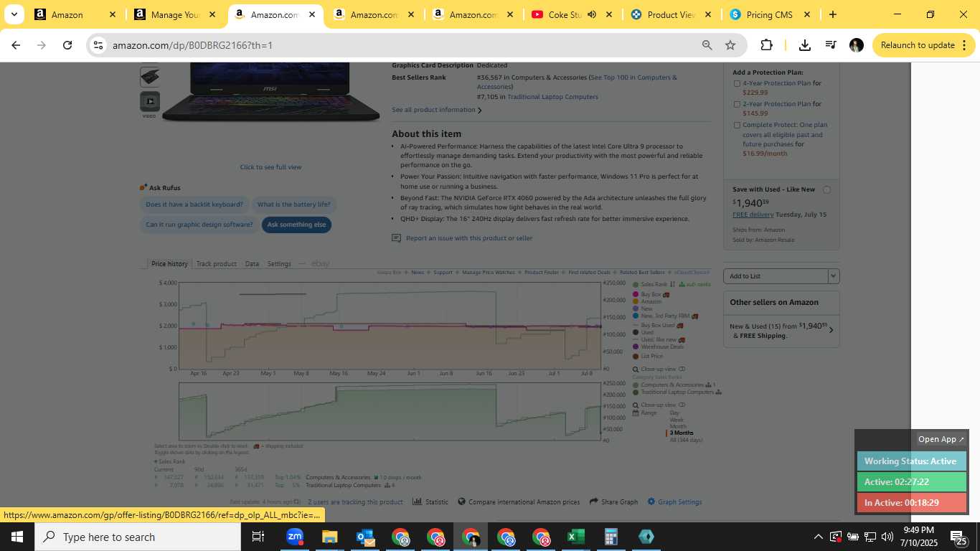Screen dimensions: 980x551
Task: Type here to search box in taskbar
Action: coord(138,537)
